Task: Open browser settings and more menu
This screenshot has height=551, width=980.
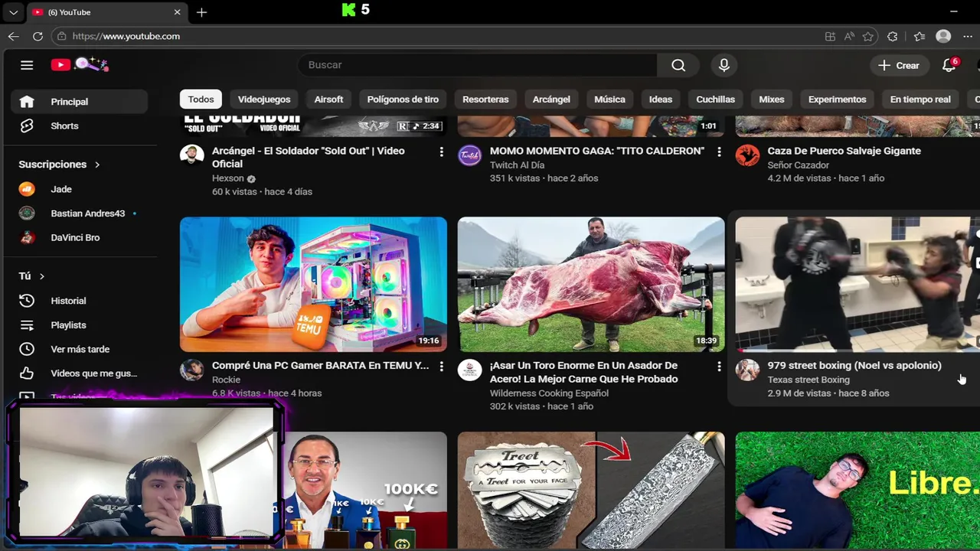Action: (x=968, y=36)
